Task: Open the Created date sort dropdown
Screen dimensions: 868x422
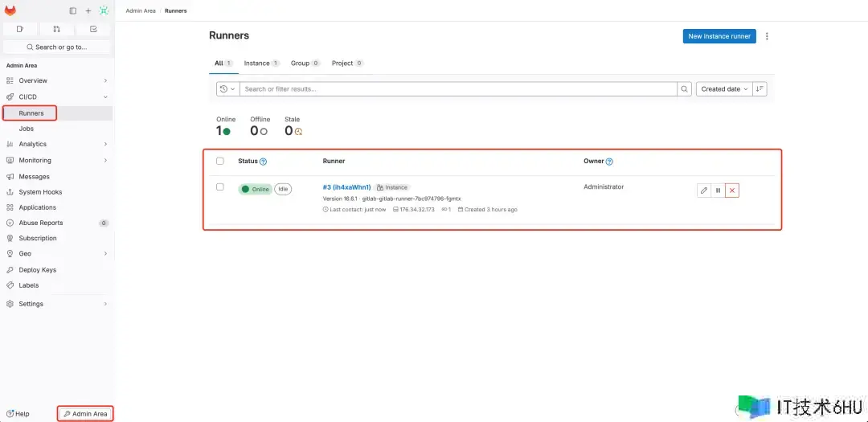Action: click(x=724, y=89)
